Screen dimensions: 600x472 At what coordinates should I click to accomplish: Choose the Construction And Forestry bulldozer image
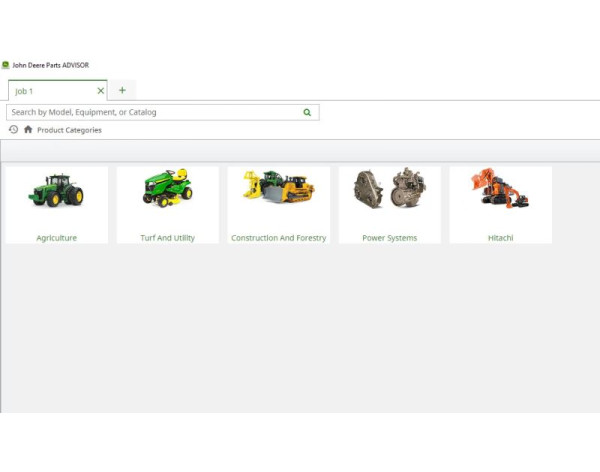point(278,189)
